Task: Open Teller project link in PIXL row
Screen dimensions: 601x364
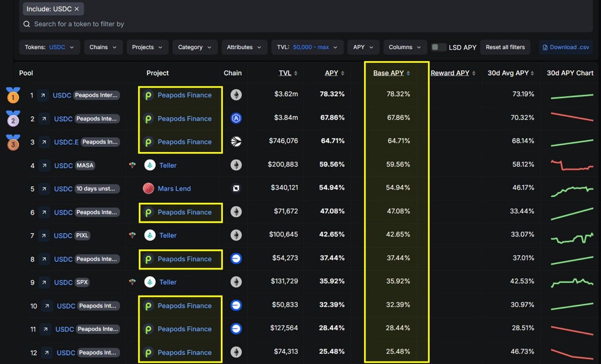Action: point(168,235)
